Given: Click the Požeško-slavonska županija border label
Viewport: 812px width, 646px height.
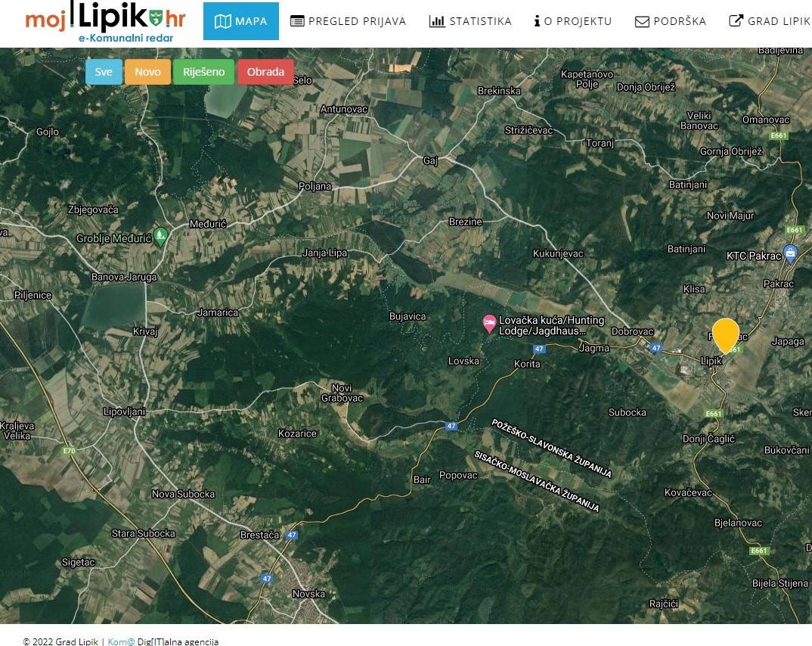Looking at the screenshot, I should tap(551, 449).
